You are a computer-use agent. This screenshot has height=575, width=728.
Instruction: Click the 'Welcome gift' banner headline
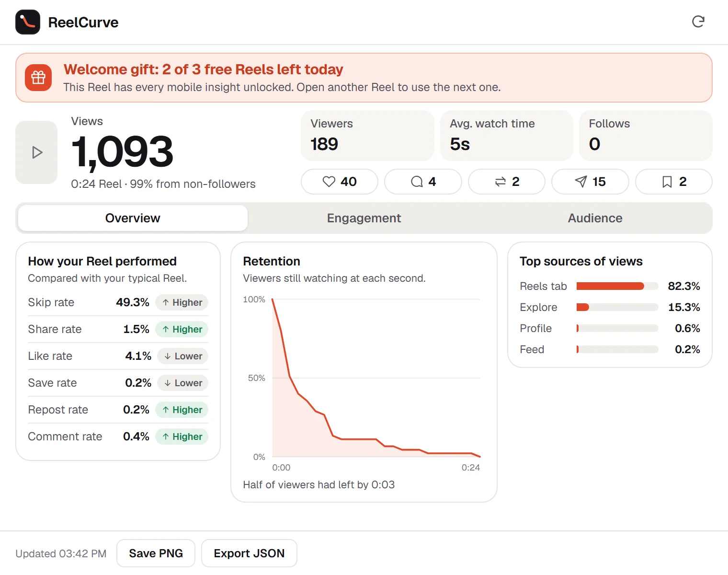[x=204, y=69]
